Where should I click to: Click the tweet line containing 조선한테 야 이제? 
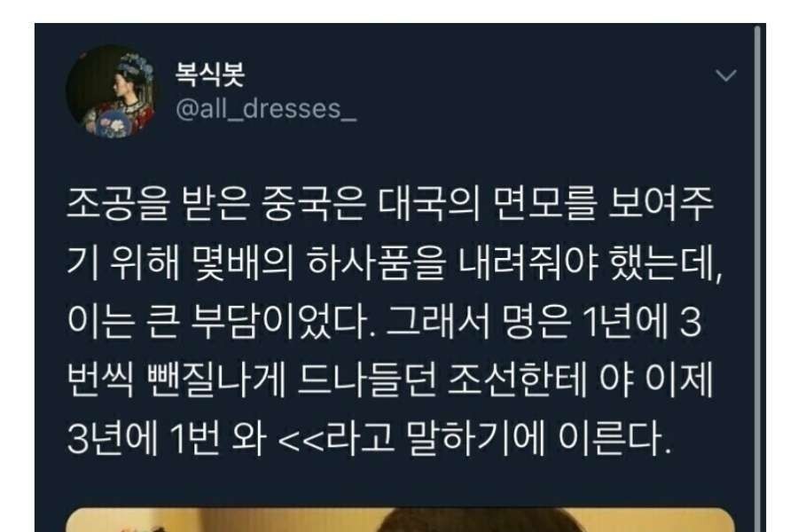pyautogui.click(x=390, y=380)
